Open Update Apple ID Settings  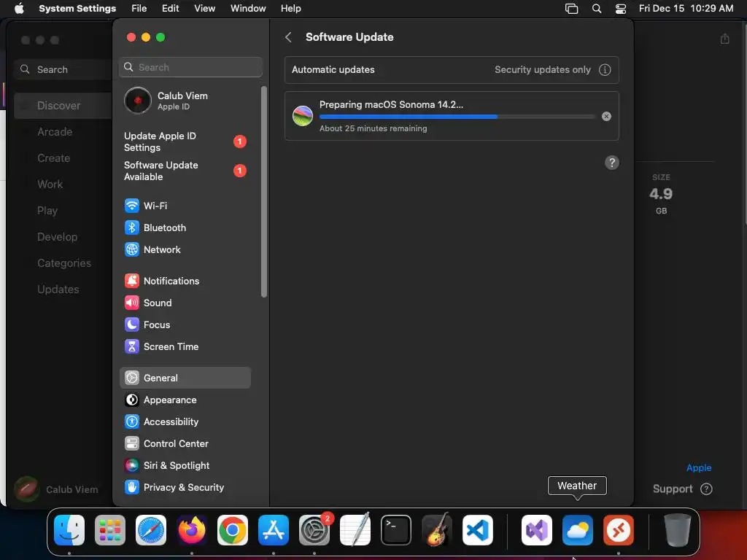click(x=185, y=141)
